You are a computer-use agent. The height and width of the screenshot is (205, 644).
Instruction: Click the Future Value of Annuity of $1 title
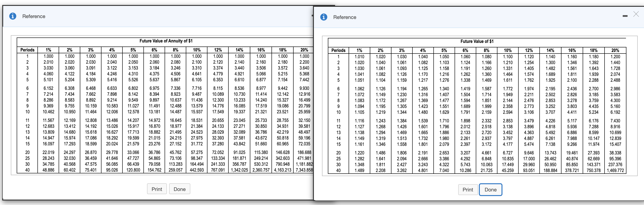tap(166, 41)
